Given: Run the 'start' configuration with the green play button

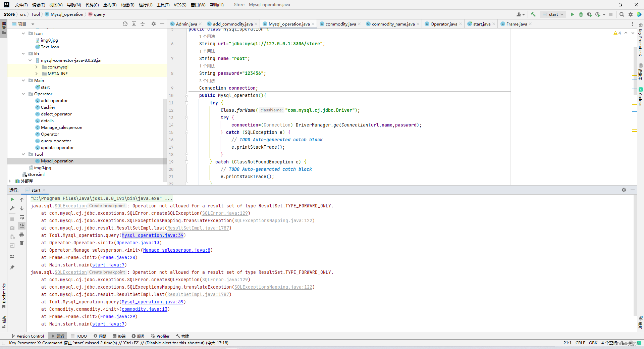Looking at the screenshot, I should tap(572, 14).
